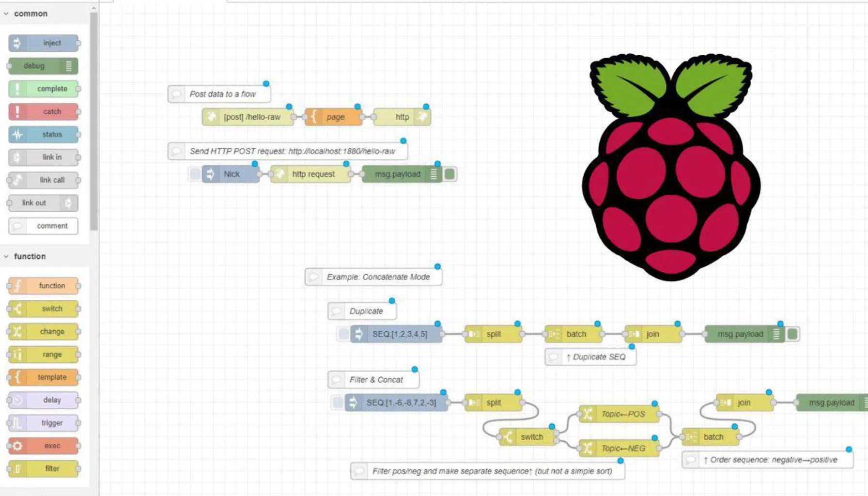The height and width of the screenshot is (496, 868).
Task: Pick the debug node from palette
Action: point(43,66)
